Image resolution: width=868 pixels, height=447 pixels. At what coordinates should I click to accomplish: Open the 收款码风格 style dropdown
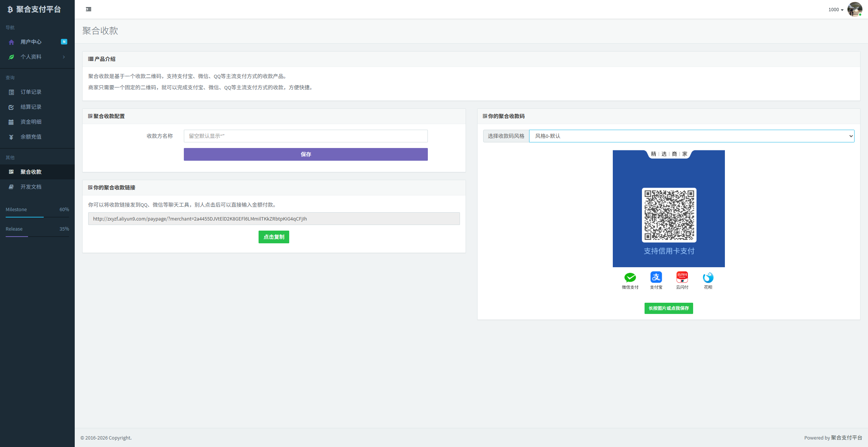click(x=691, y=136)
